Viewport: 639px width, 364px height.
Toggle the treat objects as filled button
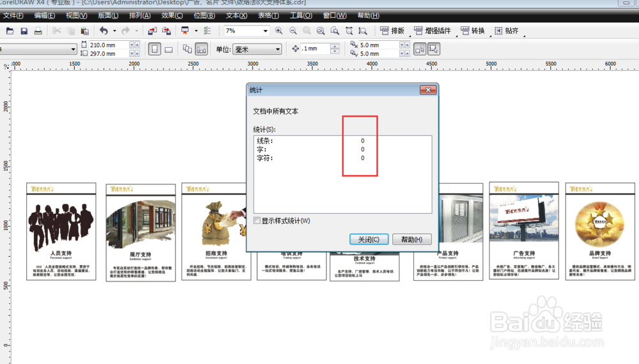420,49
